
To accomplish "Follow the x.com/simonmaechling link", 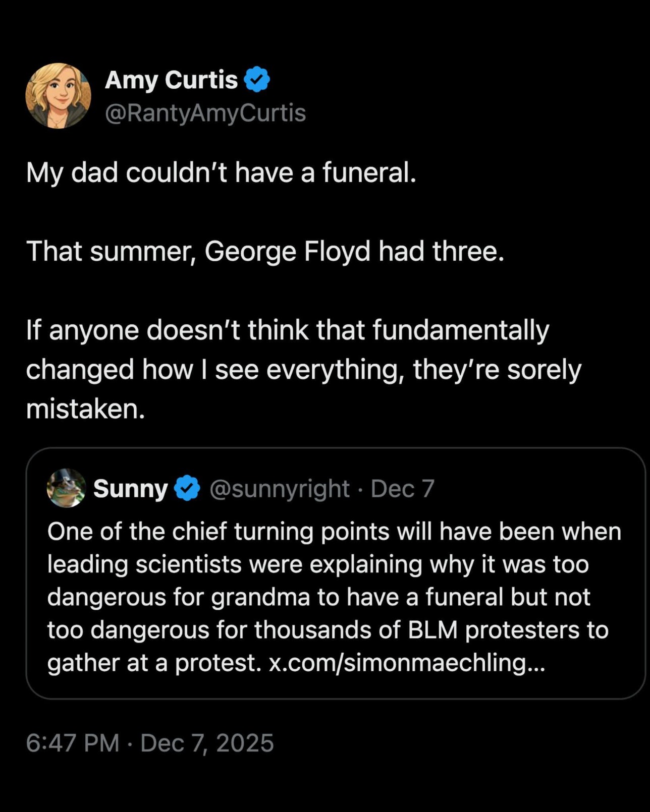I will tap(407, 662).
